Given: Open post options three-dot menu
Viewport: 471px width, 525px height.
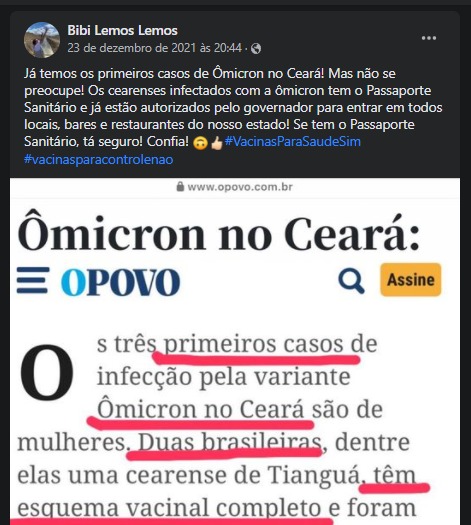Looking at the screenshot, I should [x=429, y=38].
